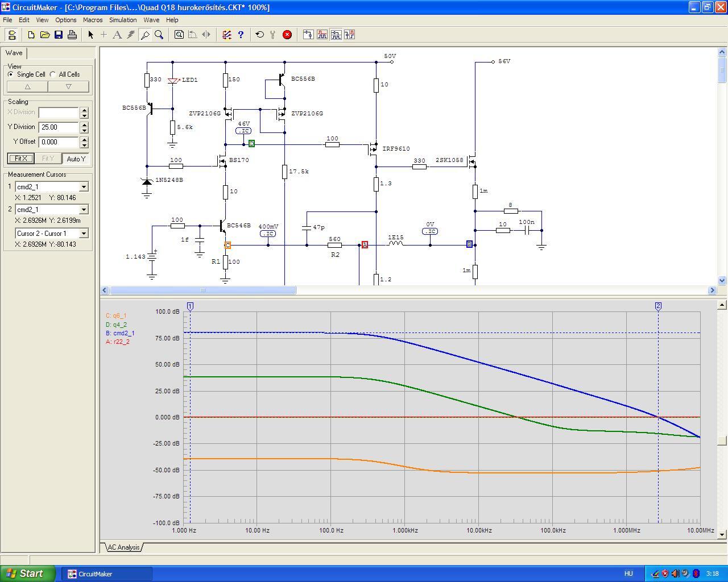Open measurement cursor 2 dropdown
This screenshot has width=728, height=582.
[x=84, y=210]
